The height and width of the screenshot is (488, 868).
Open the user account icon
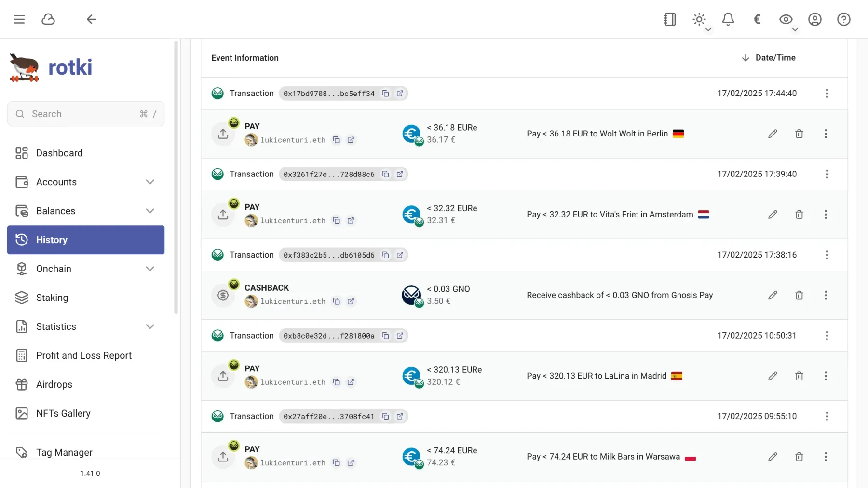coord(815,19)
